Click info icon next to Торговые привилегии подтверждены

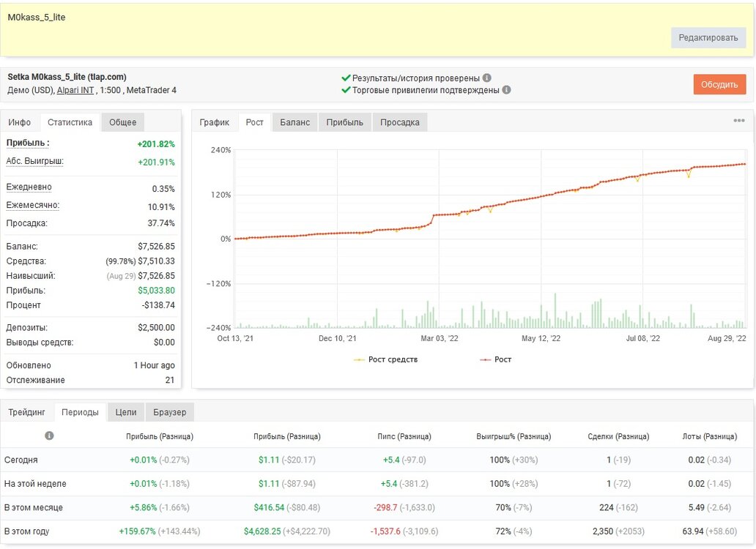coord(506,89)
